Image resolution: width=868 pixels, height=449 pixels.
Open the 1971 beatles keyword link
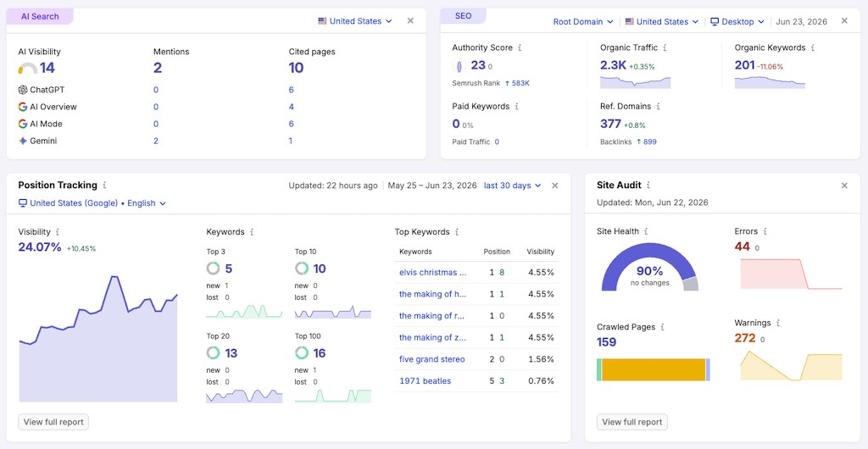coord(426,381)
